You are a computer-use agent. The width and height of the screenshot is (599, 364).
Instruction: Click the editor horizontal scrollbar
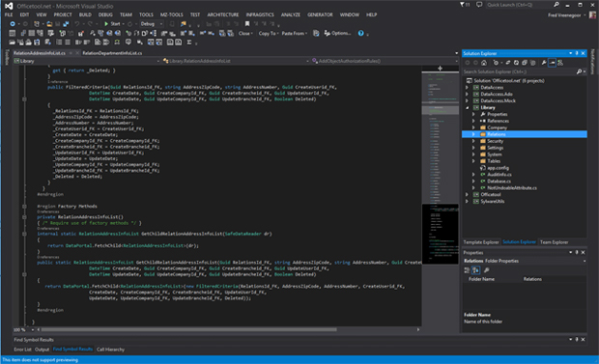click(x=189, y=329)
